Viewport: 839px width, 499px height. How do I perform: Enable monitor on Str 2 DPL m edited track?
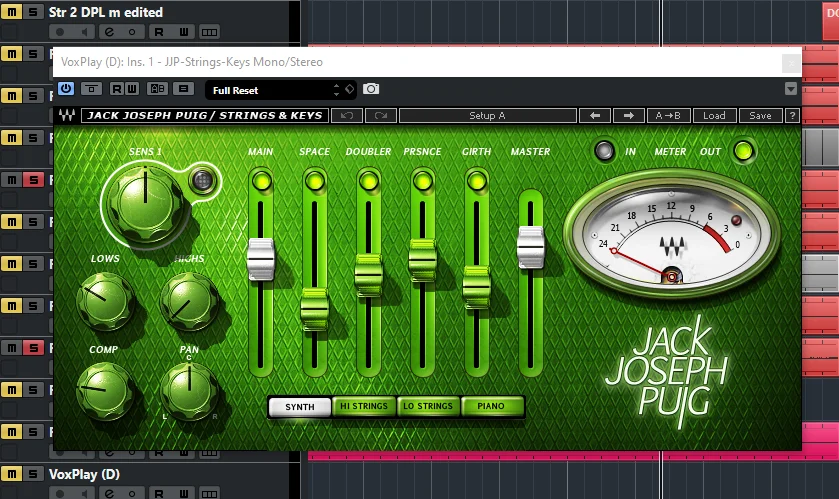pos(84,32)
